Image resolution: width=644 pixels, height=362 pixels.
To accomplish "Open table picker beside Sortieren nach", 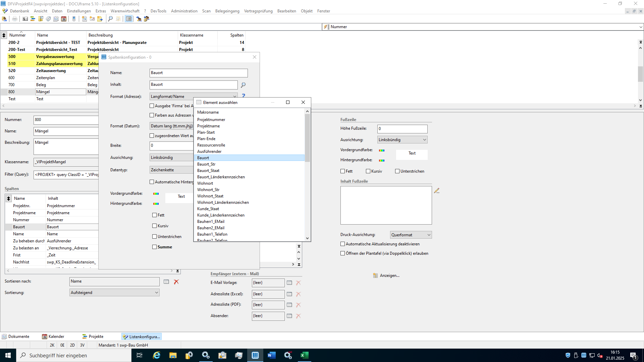I will click(166, 282).
